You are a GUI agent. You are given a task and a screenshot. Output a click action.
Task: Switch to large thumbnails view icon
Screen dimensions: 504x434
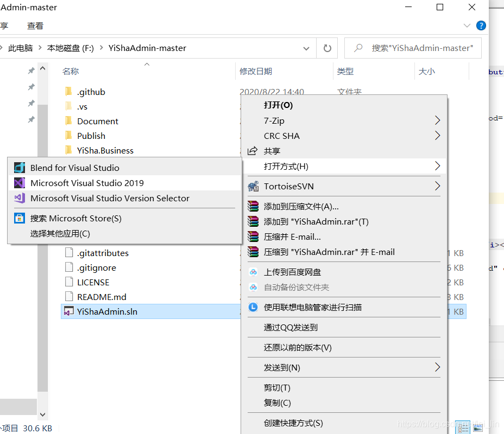[x=477, y=428]
